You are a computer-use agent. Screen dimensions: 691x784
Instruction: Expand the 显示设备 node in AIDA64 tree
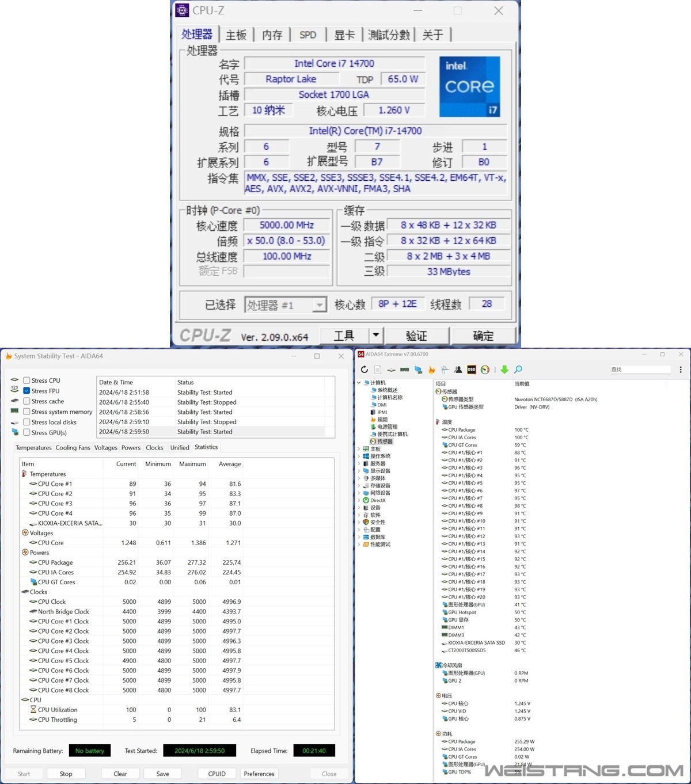[x=359, y=471]
